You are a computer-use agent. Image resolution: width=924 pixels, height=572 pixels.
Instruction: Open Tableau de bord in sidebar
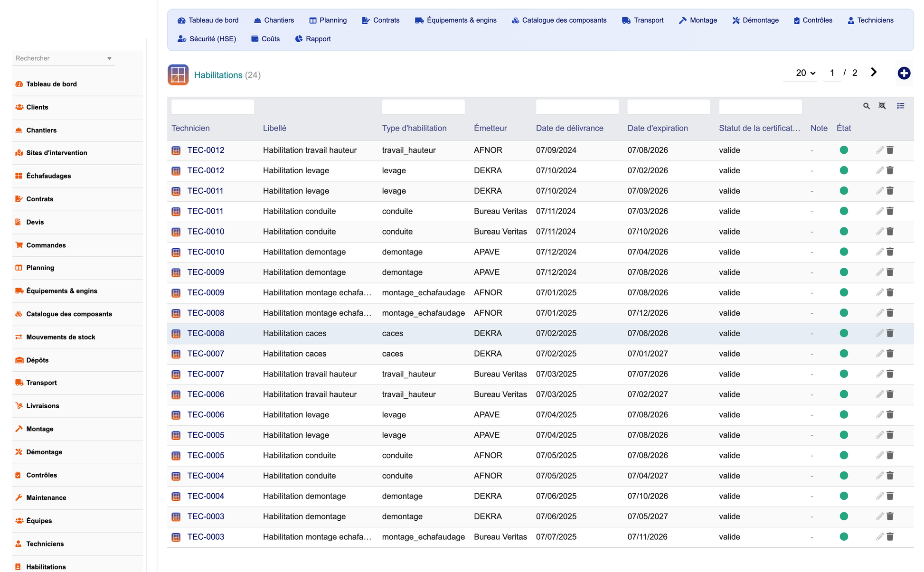tap(51, 84)
